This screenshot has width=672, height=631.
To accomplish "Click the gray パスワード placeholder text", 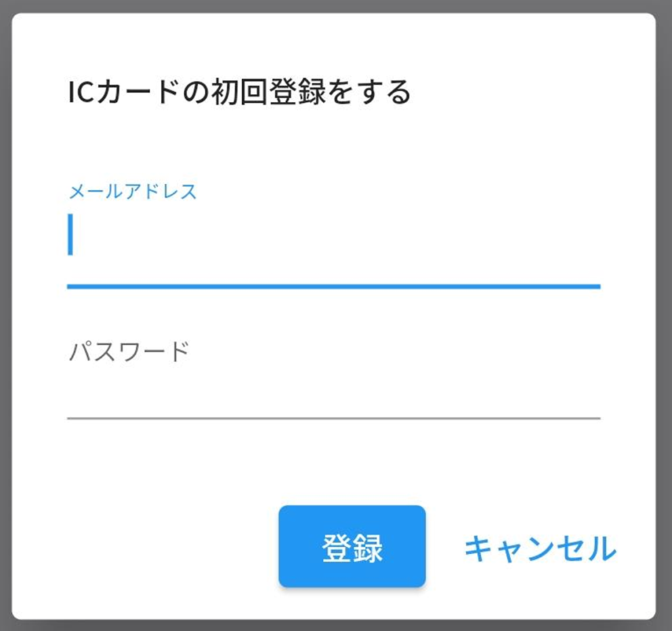I will (x=129, y=353).
